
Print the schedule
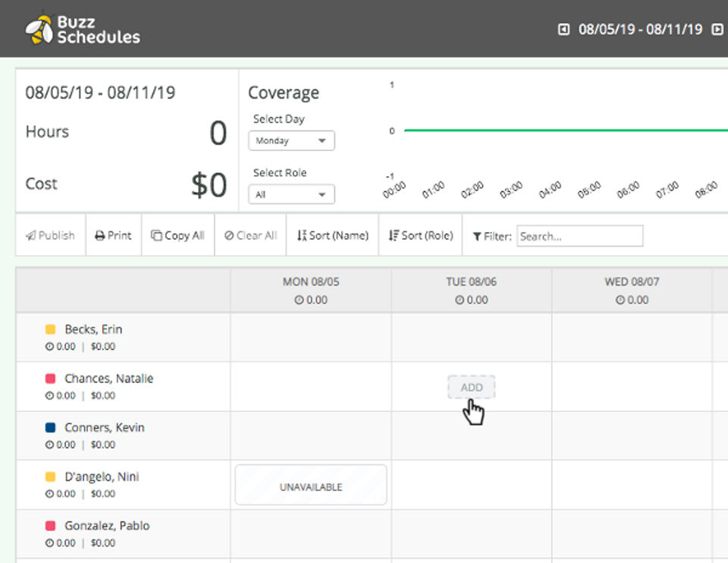tap(113, 235)
